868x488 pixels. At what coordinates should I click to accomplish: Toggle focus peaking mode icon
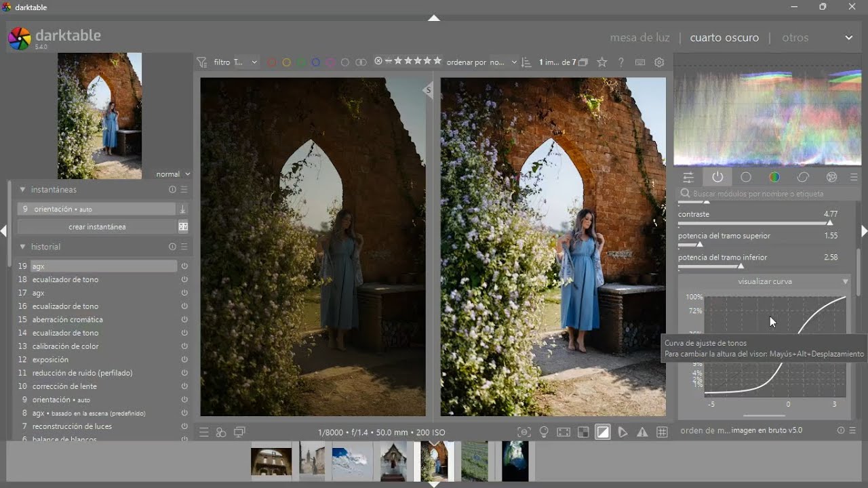524,432
